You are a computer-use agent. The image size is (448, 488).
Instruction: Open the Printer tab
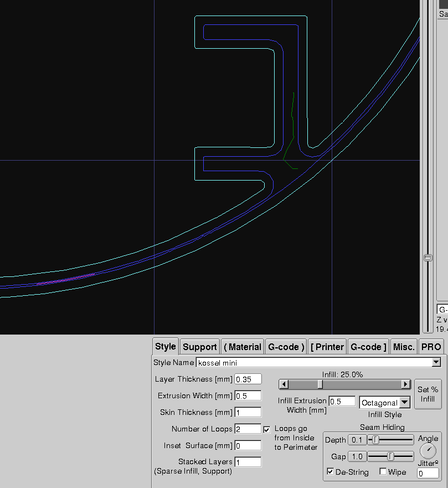point(327,347)
